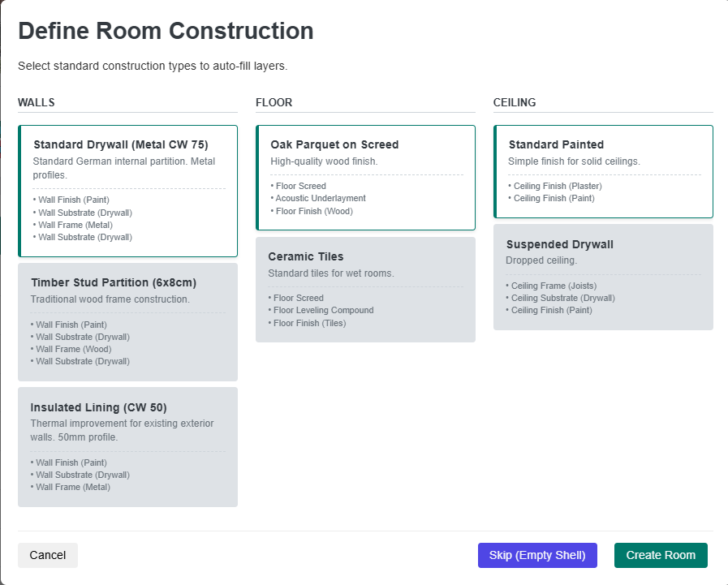Choose the Ceramic Tiles floor option
This screenshot has height=585, width=728.
(365, 290)
